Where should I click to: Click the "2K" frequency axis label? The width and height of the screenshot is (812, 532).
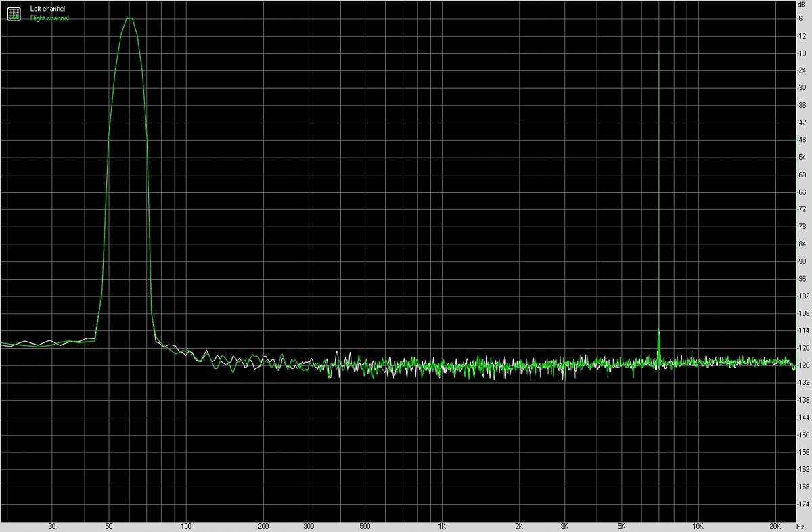point(520,526)
